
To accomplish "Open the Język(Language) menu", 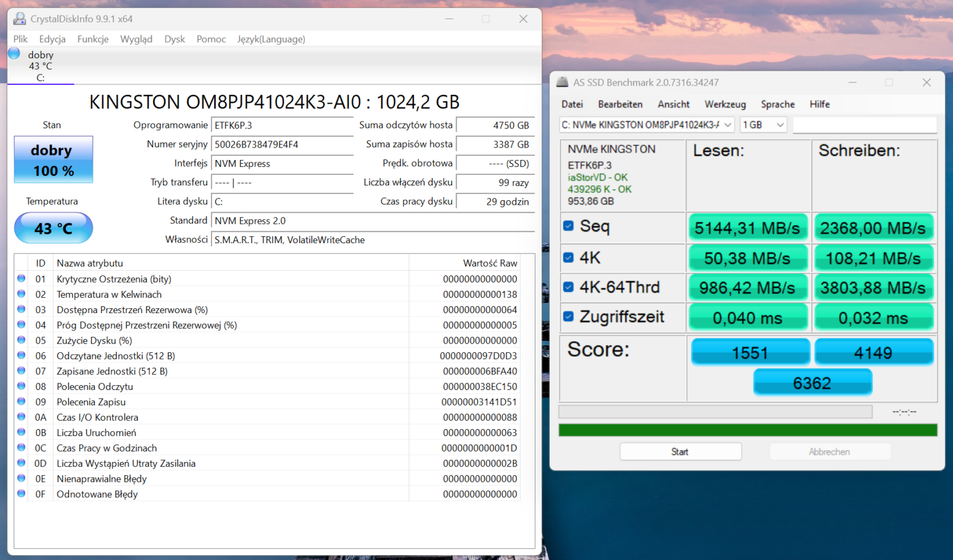I will [x=271, y=39].
